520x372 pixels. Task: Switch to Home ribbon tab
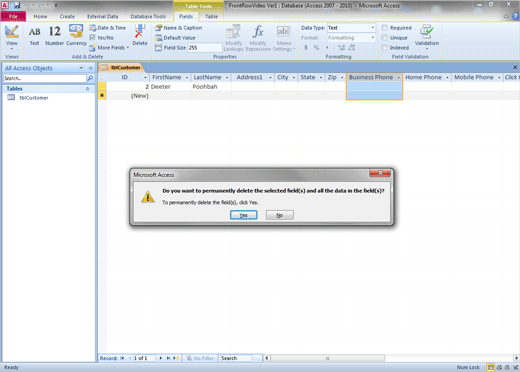(40, 16)
